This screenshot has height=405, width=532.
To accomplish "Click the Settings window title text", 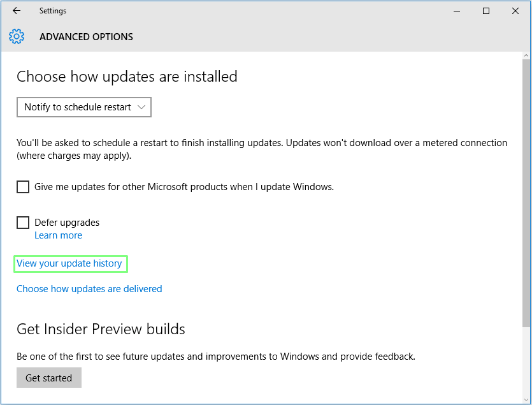I will (52, 11).
